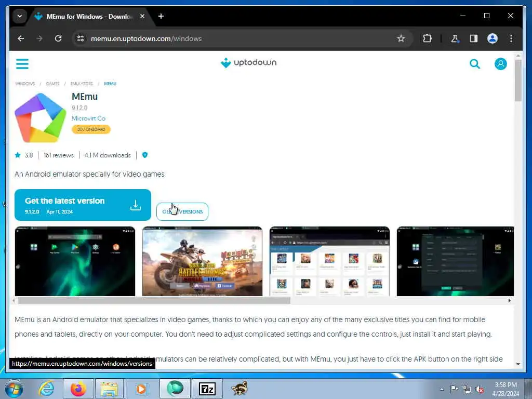Reload the page with the refresh icon
This screenshot has height=399, width=532.
coord(58,38)
